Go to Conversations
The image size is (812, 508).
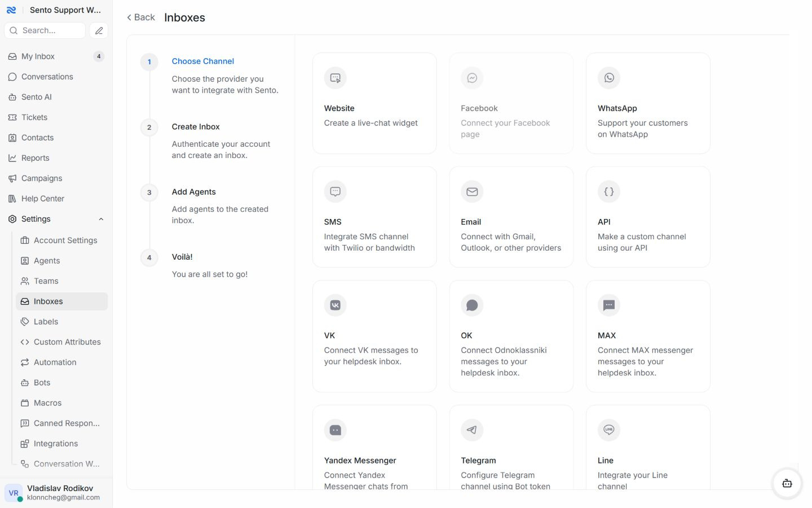tap(56, 77)
